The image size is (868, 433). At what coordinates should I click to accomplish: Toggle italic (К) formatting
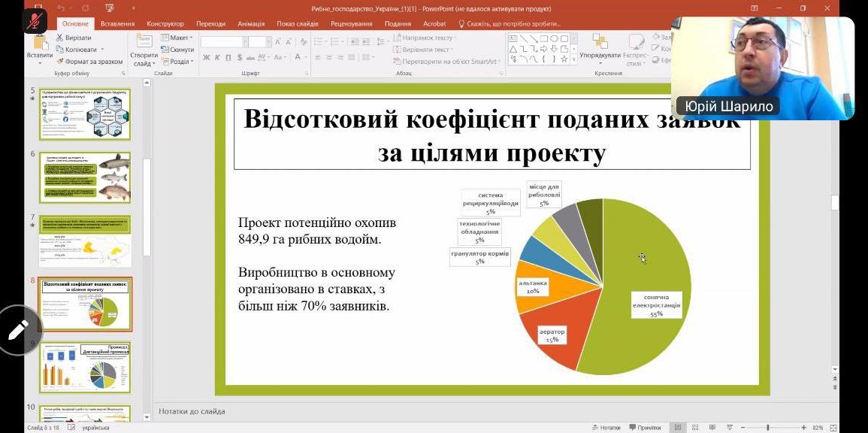pyautogui.click(x=217, y=57)
